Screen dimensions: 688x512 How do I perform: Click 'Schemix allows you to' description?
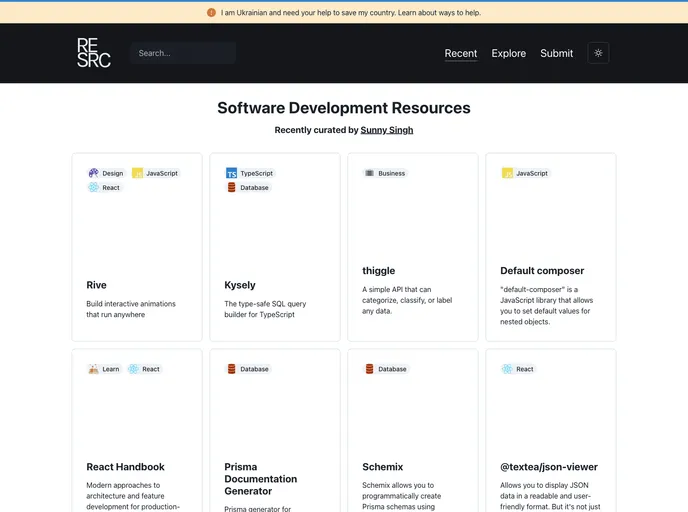point(401,496)
